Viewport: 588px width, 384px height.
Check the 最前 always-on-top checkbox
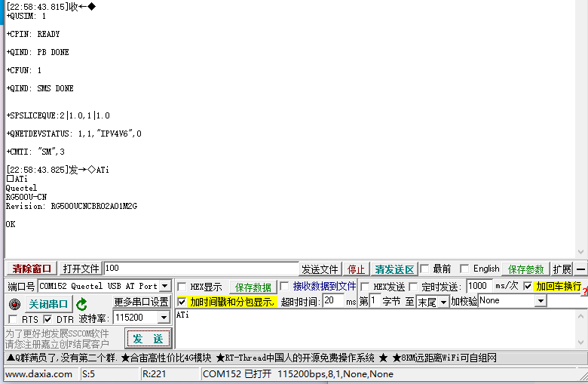pos(424,269)
